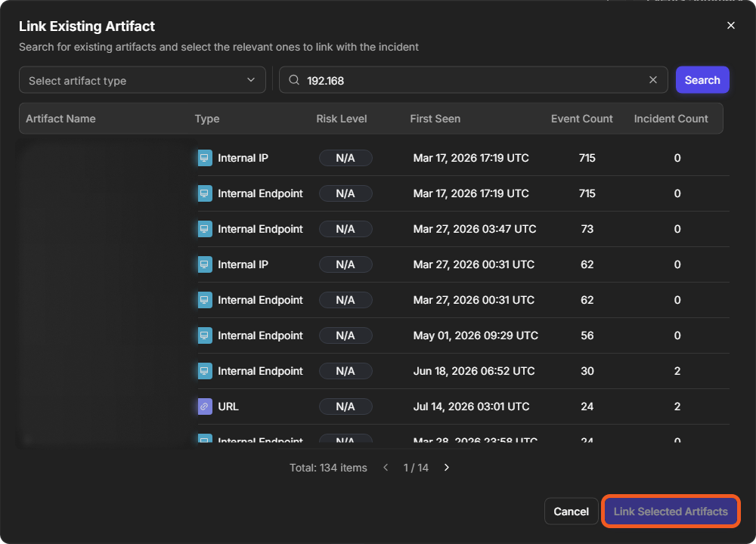Click the Search button

[702, 80]
